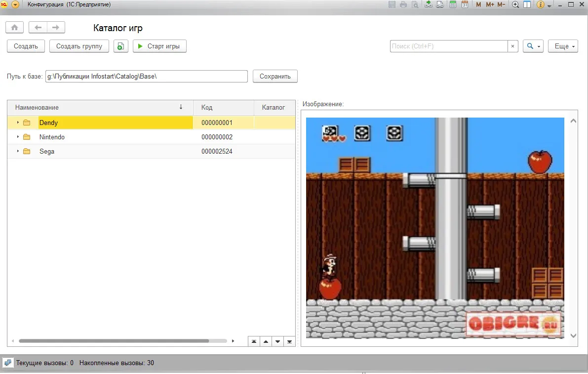This screenshot has width=588, height=374.
Task: Click the Создать button
Action: click(x=26, y=46)
